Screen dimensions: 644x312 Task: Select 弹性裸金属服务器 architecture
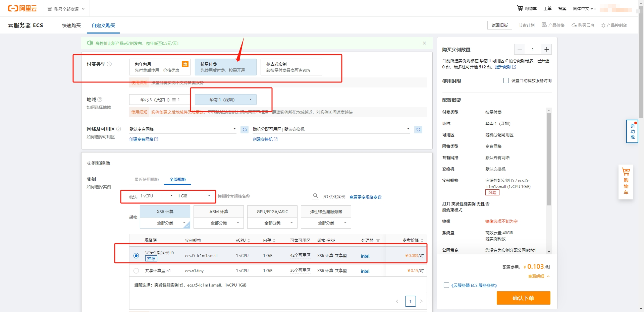point(326,211)
